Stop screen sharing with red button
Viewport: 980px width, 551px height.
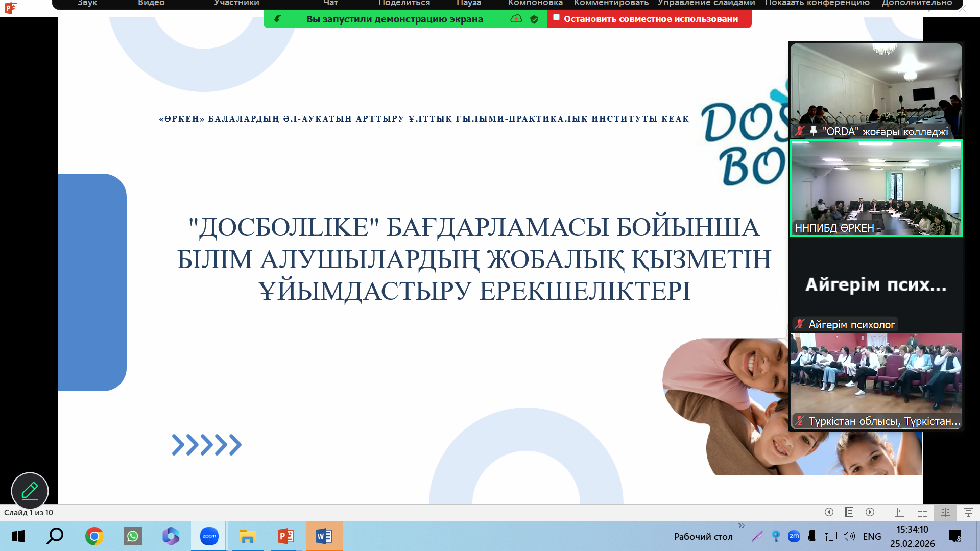[x=649, y=19]
